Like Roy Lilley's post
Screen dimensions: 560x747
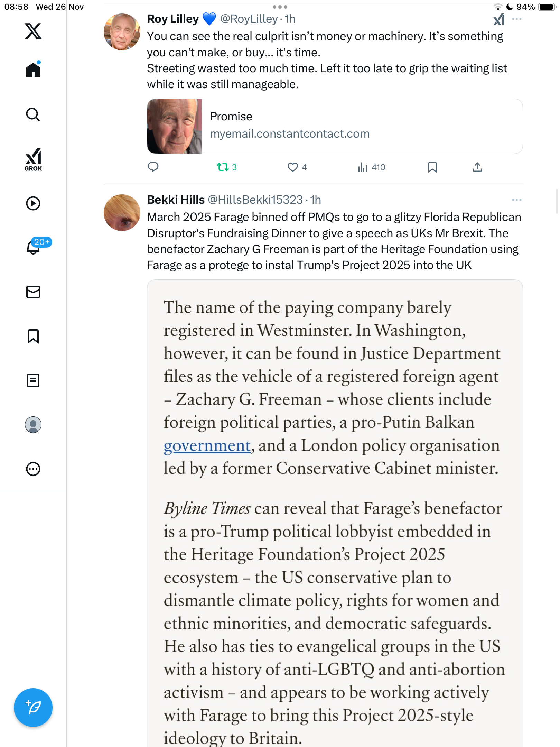(x=293, y=167)
